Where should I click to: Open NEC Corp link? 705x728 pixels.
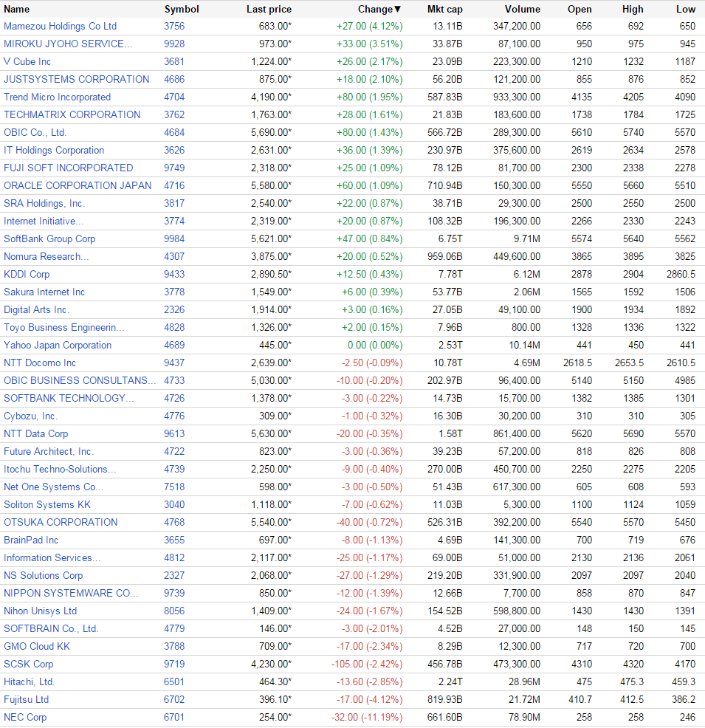coord(25,718)
